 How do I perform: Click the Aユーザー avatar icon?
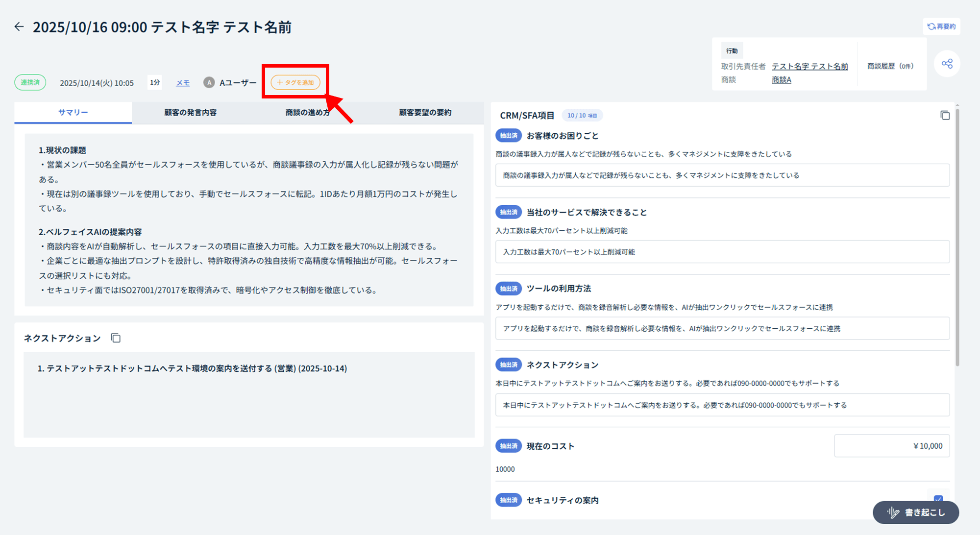(209, 83)
